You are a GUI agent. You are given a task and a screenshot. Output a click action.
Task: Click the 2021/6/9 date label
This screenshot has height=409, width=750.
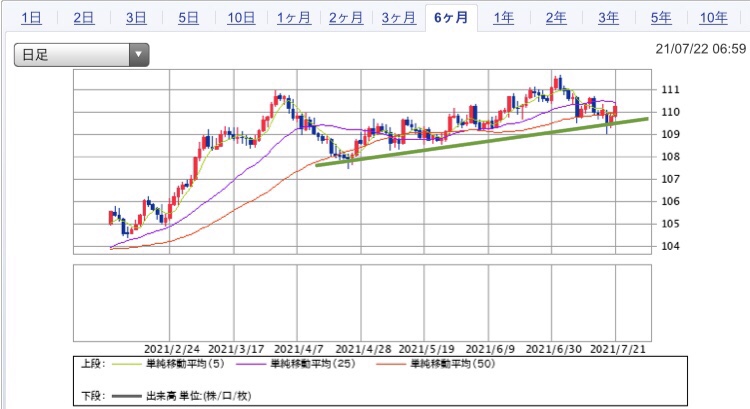tap(490, 349)
